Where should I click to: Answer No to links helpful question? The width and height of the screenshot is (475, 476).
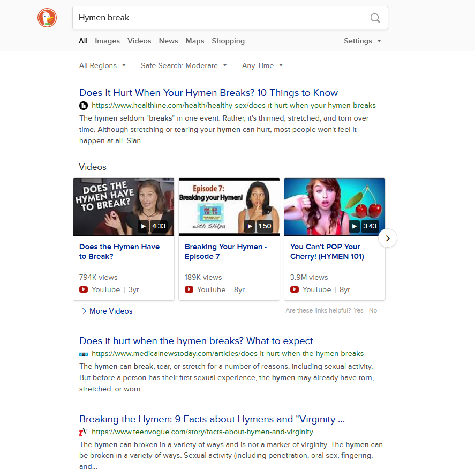[373, 310]
